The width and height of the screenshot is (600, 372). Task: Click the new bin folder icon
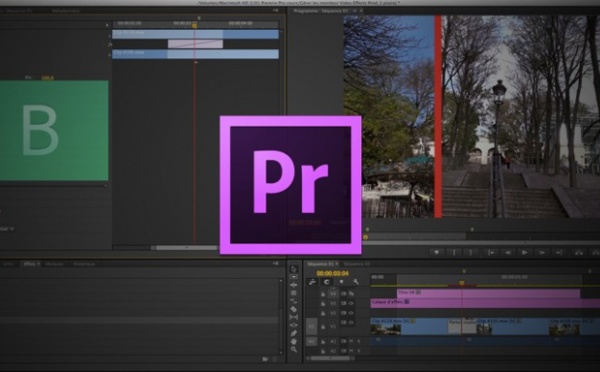(x=265, y=359)
